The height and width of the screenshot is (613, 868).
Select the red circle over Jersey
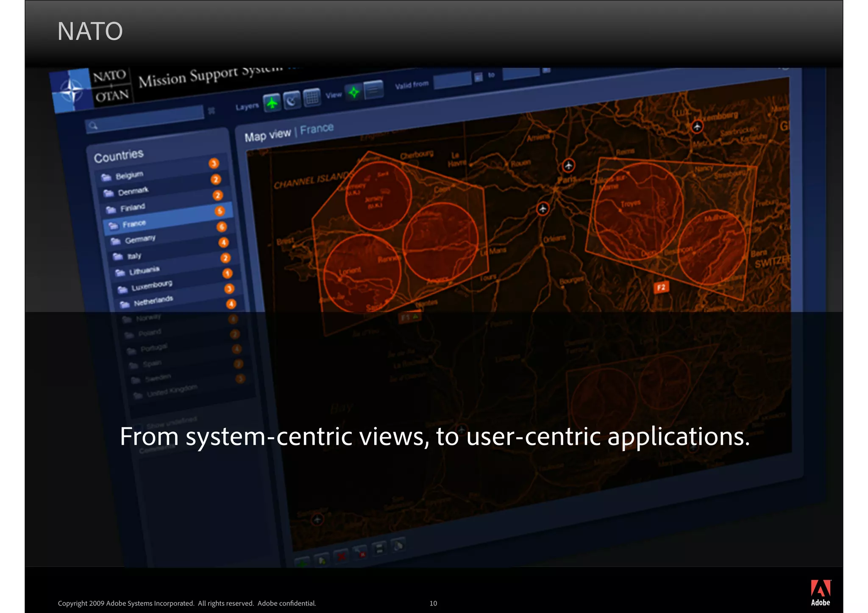coord(378,196)
